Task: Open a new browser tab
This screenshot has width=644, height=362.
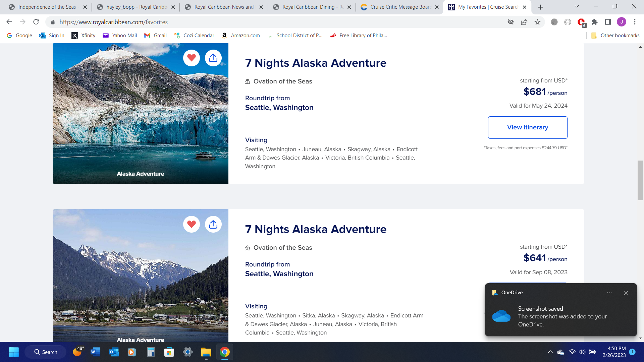Action: point(540,7)
